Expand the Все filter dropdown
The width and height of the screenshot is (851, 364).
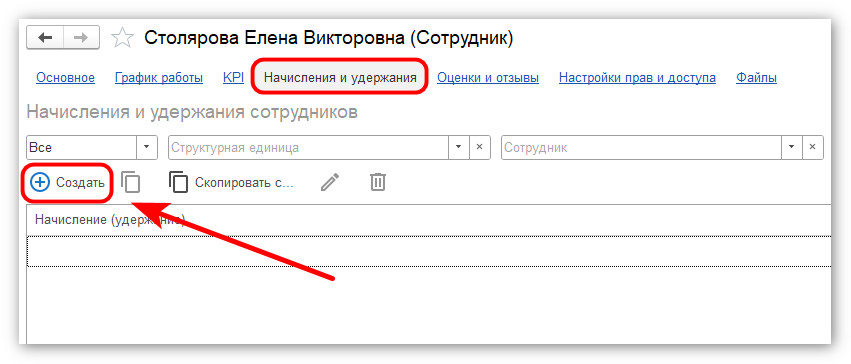tap(147, 148)
